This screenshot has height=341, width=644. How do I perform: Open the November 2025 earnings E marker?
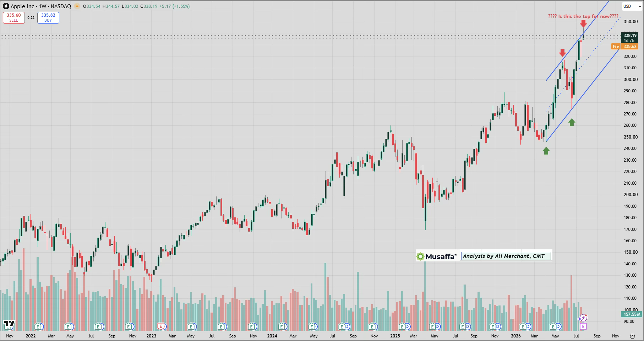tap(492, 326)
